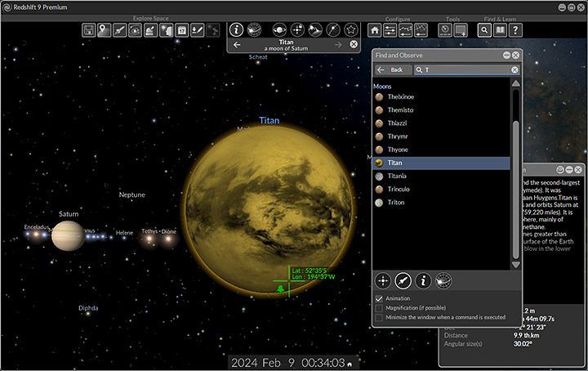The image size is (588, 371).
Task: Click the rocket fly-to icon in Find and Observe
Action: pos(403,280)
